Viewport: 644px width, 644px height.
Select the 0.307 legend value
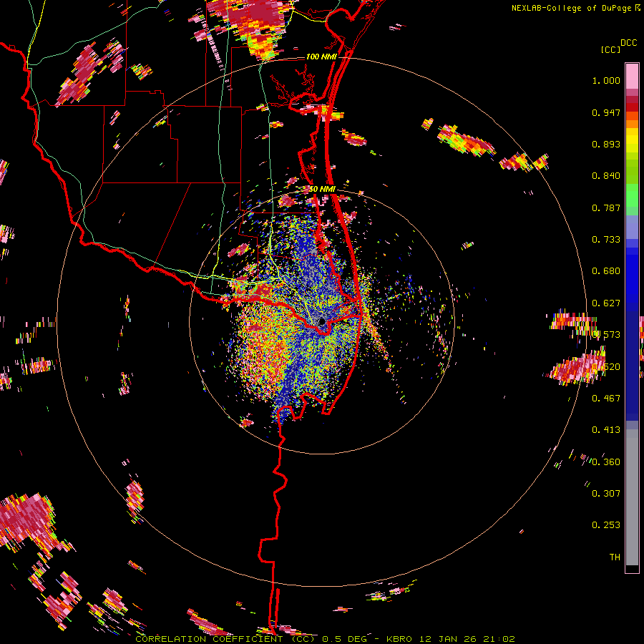coord(606,493)
